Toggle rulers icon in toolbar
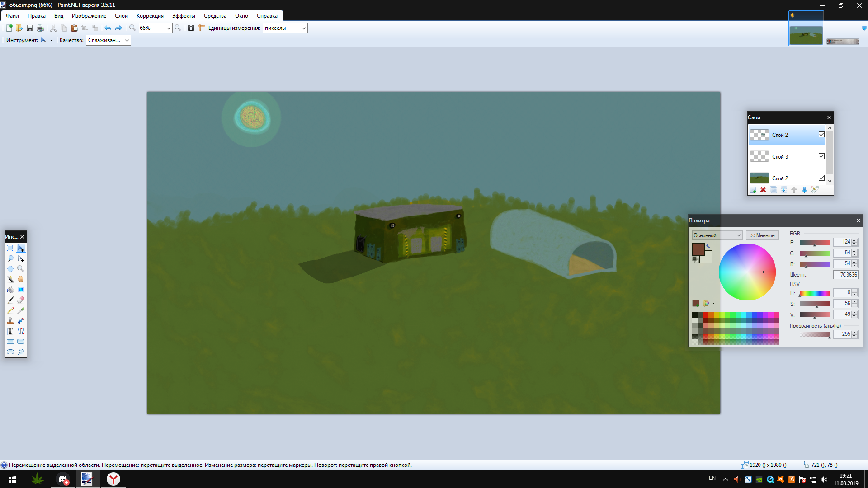The height and width of the screenshot is (488, 868). point(202,28)
